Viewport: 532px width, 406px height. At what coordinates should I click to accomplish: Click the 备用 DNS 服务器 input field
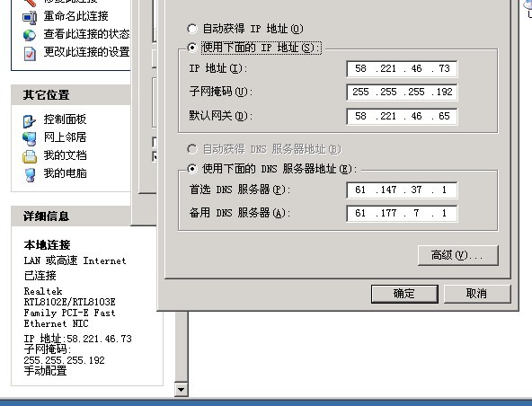pos(402,214)
